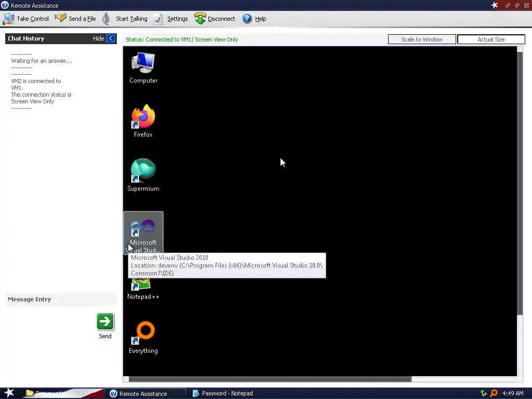Click the green Disconnect arrow icon
532x399 pixels.
[200, 19]
